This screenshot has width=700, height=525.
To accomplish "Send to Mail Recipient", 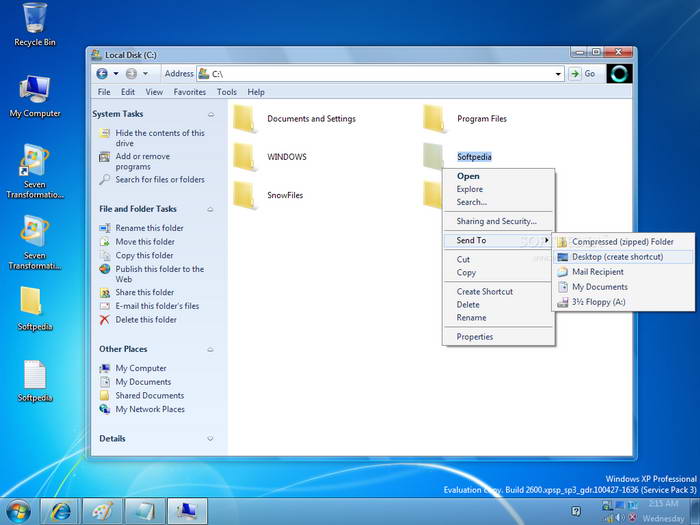I will pyautogui.click(x=624, y=272).
